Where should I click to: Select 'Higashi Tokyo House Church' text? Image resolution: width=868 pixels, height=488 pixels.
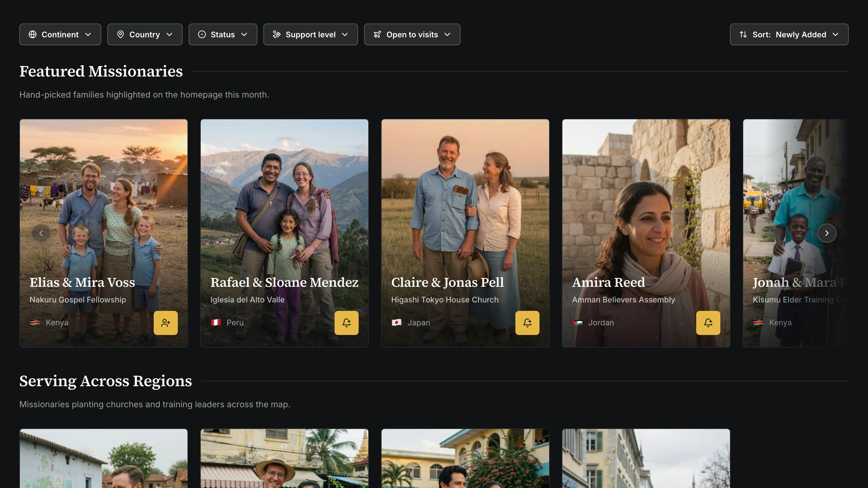pyautogui.click(x=445, y=299)
